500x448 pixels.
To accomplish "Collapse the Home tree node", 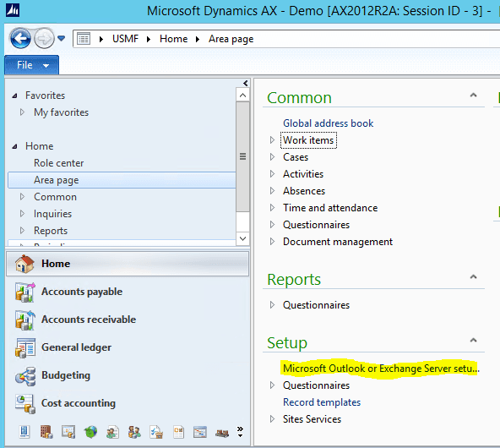I will (14, 146).
